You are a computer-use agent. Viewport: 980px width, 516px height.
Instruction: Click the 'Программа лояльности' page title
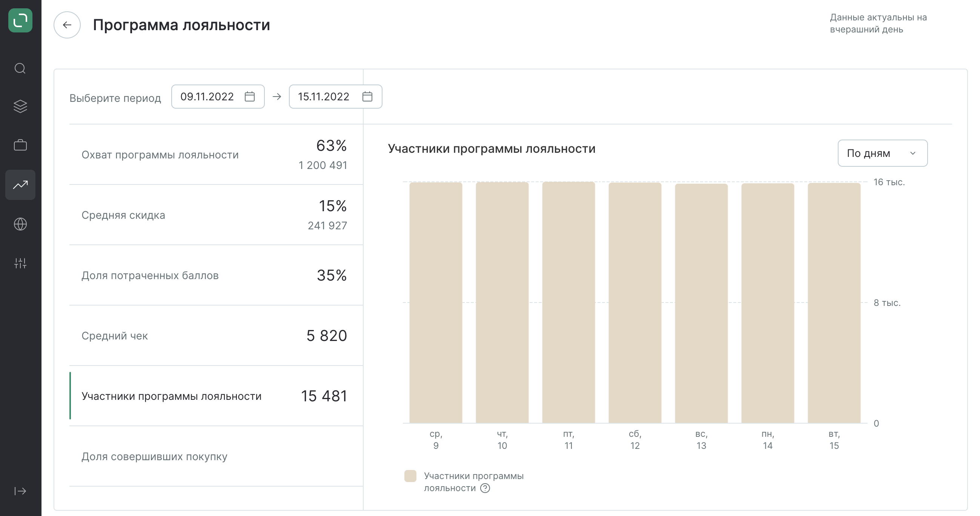pos(181,25)
